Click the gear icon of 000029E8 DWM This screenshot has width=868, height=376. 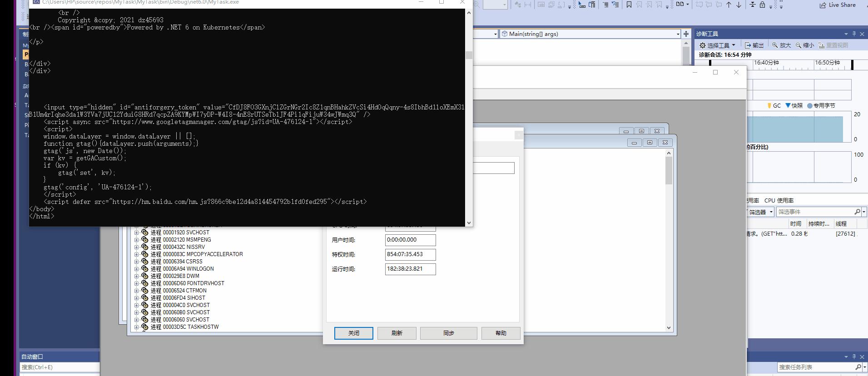(x=145, y=276)
